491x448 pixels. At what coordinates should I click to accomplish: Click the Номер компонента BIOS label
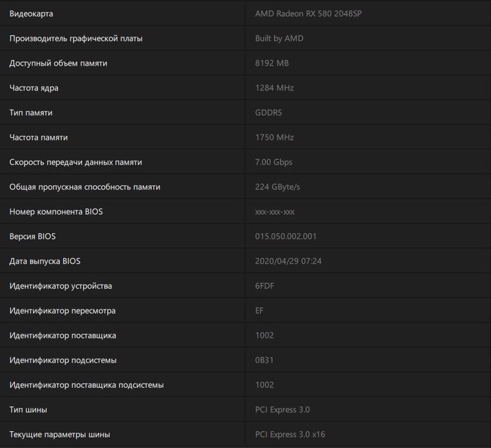(56, 212)
